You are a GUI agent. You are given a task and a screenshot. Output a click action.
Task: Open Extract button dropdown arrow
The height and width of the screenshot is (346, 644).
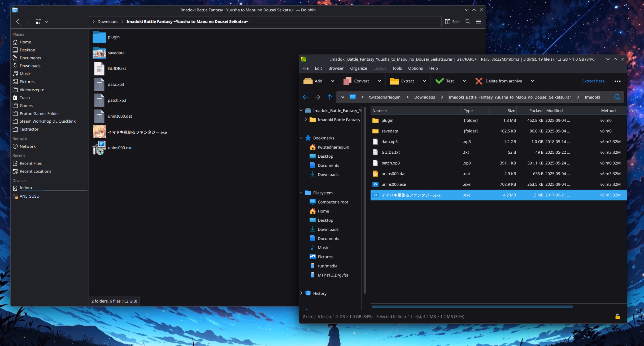424,81
